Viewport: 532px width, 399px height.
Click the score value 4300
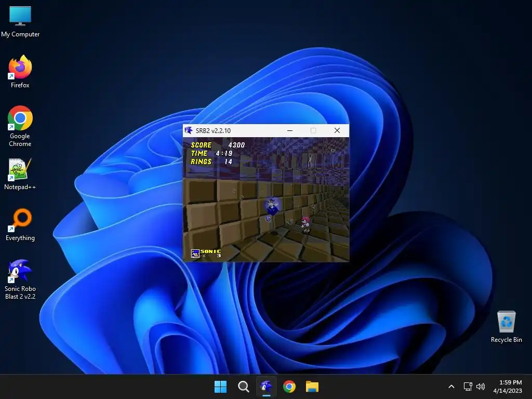(236, 145)
